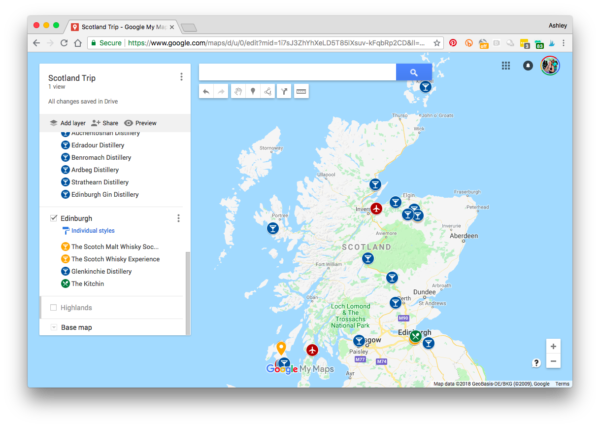Click the Share button

click(x=104, y=123)
